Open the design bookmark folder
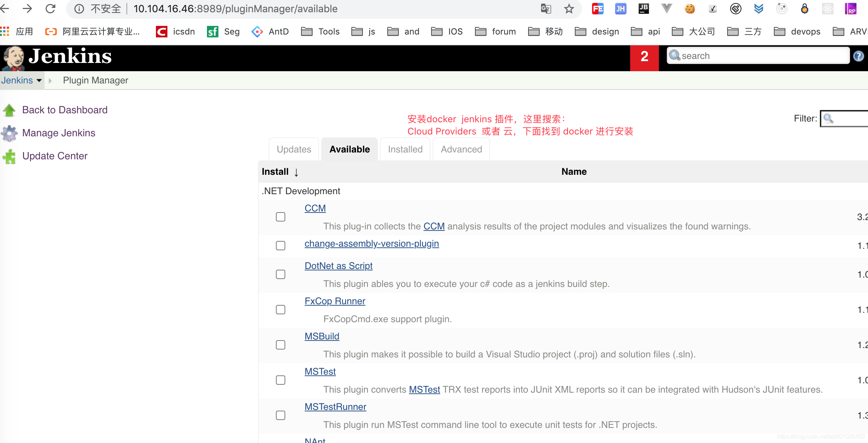The width and height of the screenshot is (868, 443). pos(597,32)
